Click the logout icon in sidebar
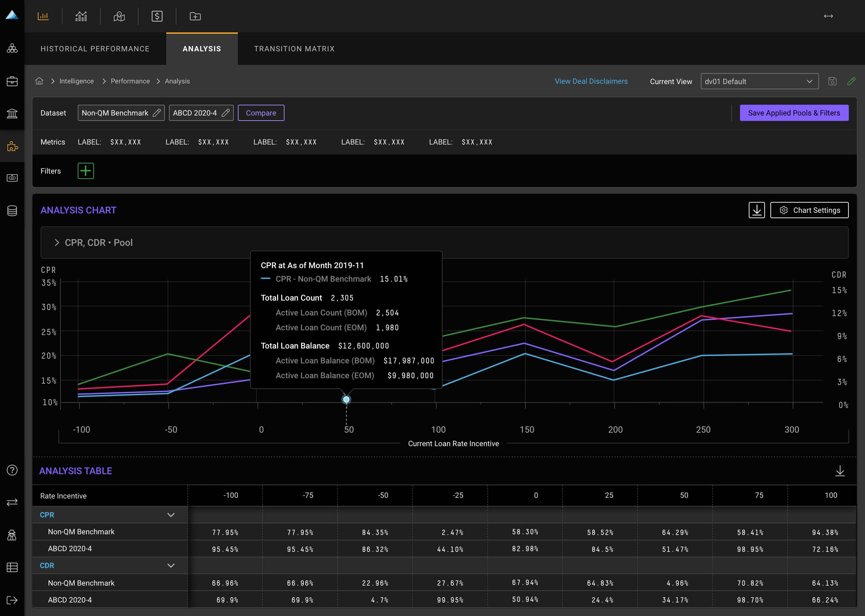 coord(12,600)
